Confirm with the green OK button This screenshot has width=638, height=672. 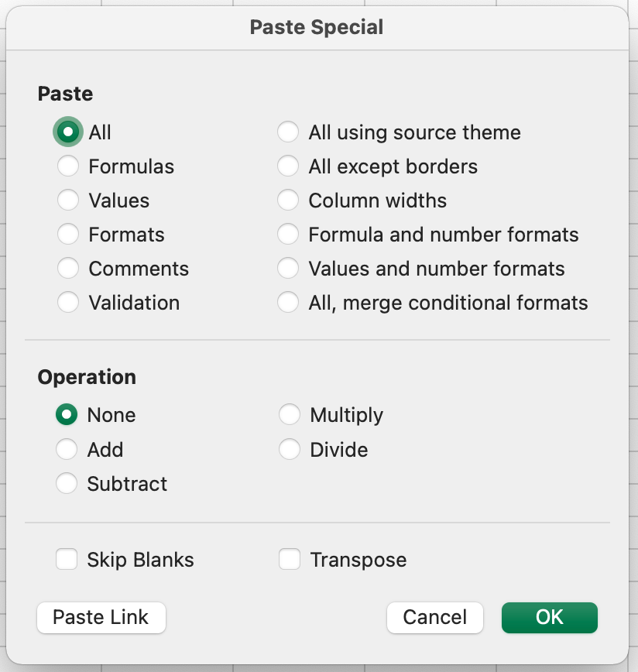pyautogui.click(x=550, y=618)
